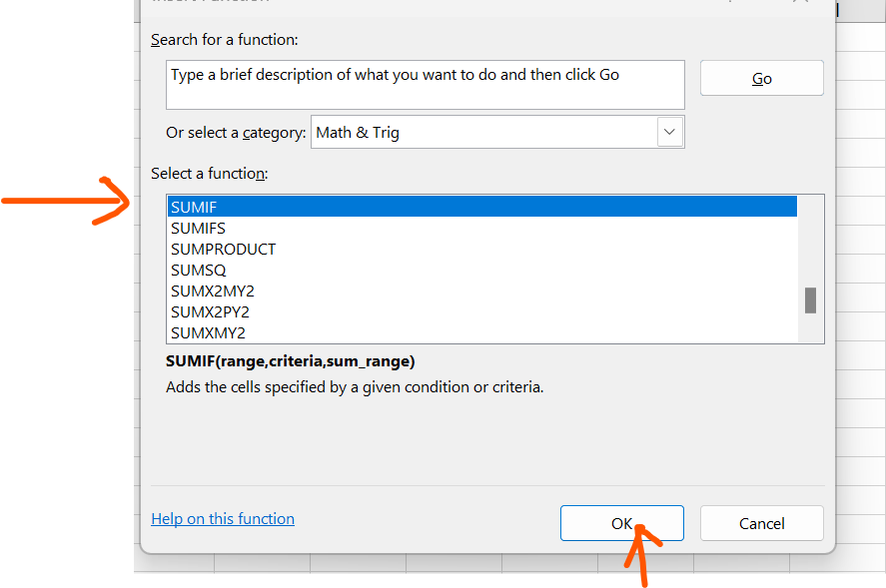Open the category dropdown showing Math & Trig
Viewport: 886px width, 588px height.
click(497, 132)
